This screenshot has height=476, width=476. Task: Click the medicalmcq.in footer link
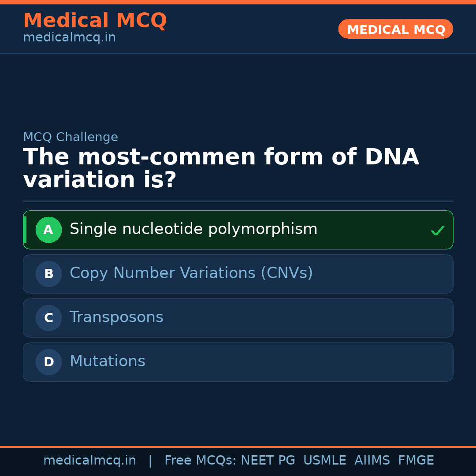click(90, 460)
